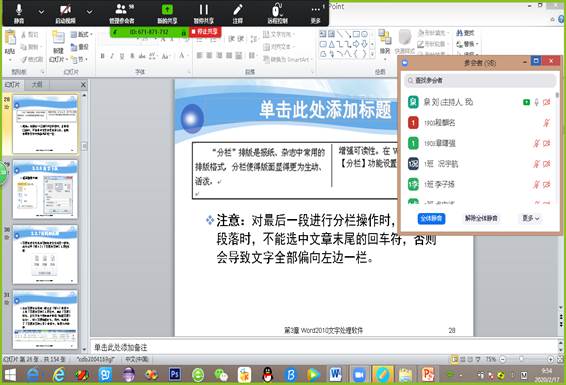Mute microphone in Zoom toolbar
The width and height of the screenshot is (566, 385).
[19, 13]
